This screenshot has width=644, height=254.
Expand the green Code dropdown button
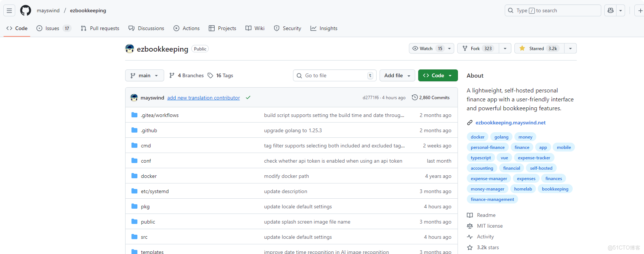[x=438, y=75]
